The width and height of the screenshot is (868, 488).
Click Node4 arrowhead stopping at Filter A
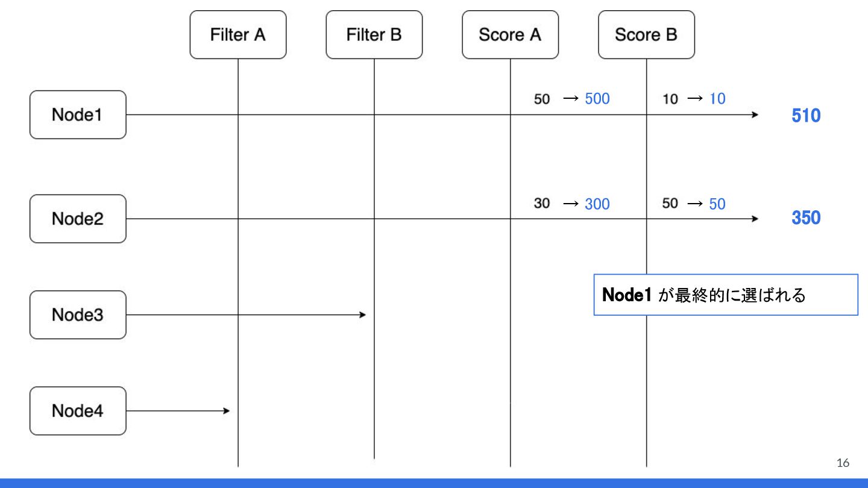[227, 411]
